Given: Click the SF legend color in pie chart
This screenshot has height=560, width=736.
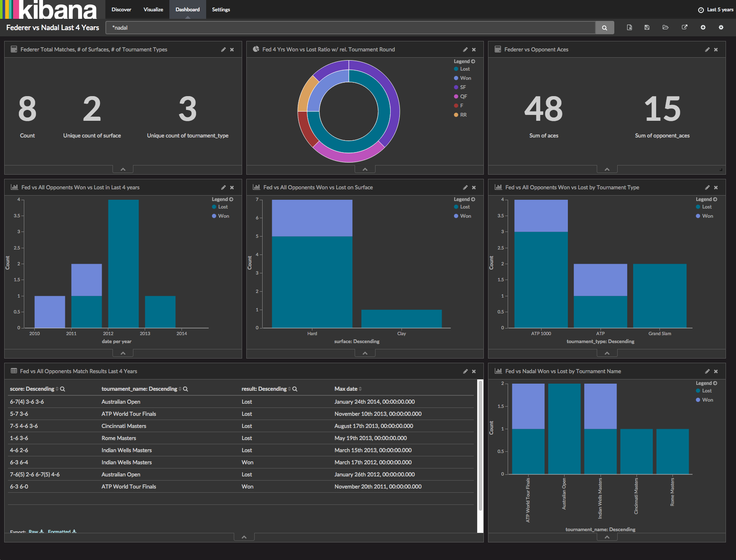Looking at the screenshot, I should tap(456, 87).
